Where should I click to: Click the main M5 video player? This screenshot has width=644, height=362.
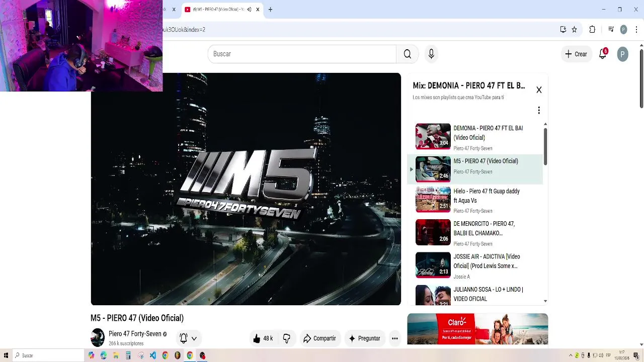click(x=246, y=189)
